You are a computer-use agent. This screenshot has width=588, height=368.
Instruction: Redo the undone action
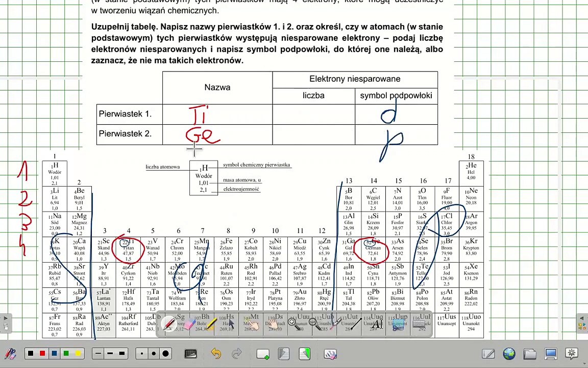coord(237,353)
